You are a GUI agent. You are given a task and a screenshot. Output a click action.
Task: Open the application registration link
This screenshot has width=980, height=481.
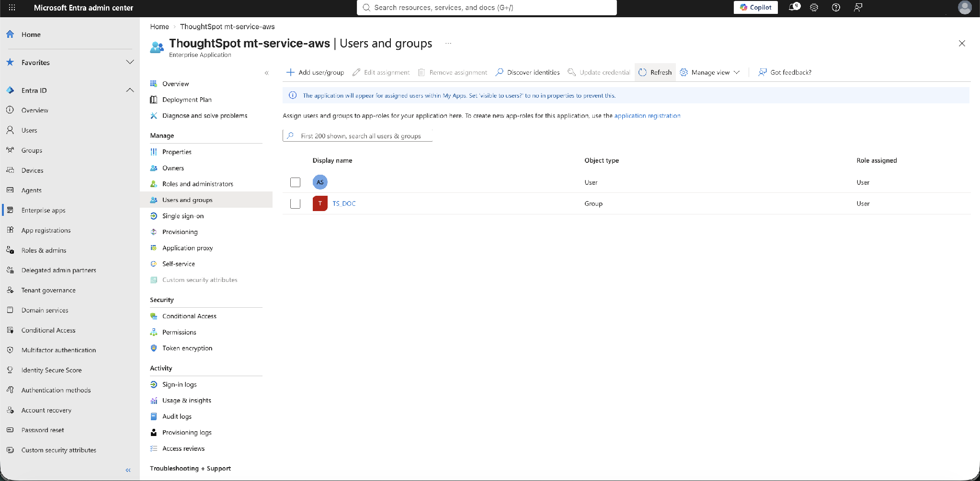point(647,116)
